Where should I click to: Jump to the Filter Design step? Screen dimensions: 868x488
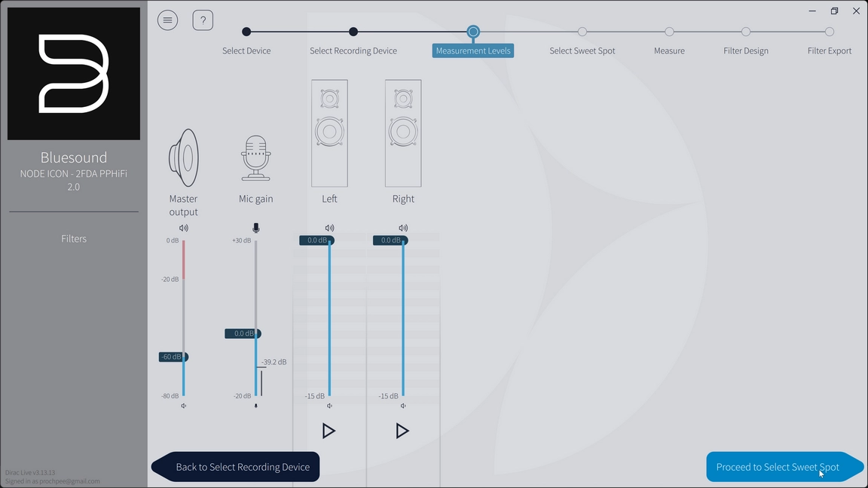click(x=745, y=32)
